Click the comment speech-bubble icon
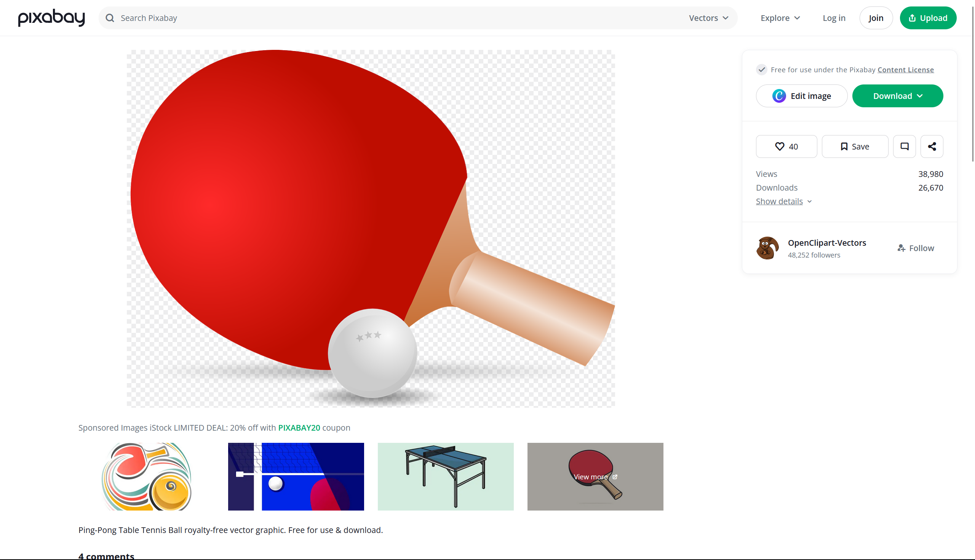Viewport: 975px width, 560px height. click(x=904, y=146)
